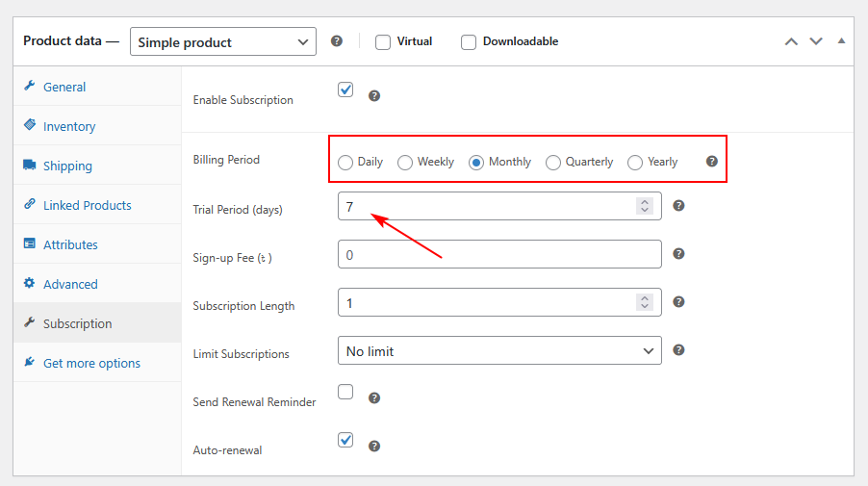Click the Billing Period label
The image size is (868, 486).
pyautogui.click(x=226, y=160)
